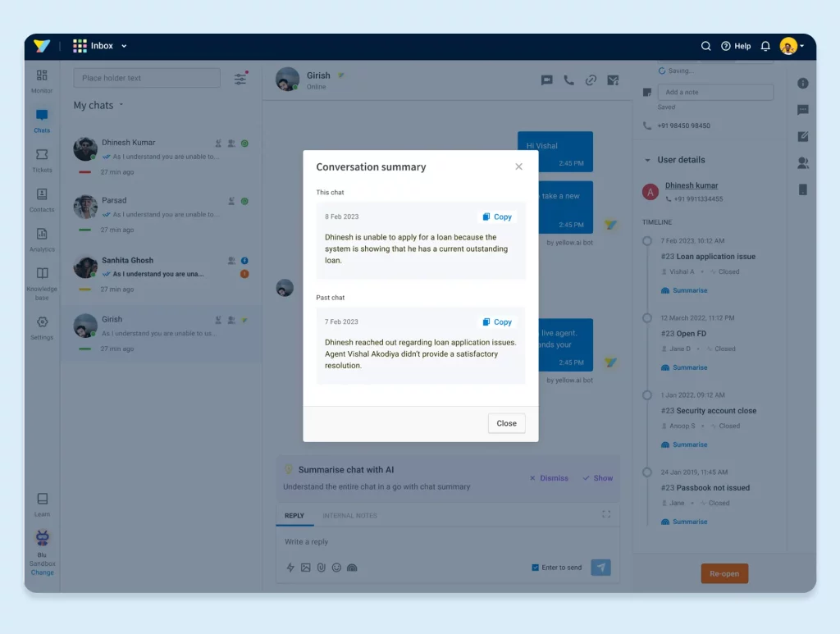Open canned responses lightning icon
The image size is (840, 634).
[x=290, y=568]
